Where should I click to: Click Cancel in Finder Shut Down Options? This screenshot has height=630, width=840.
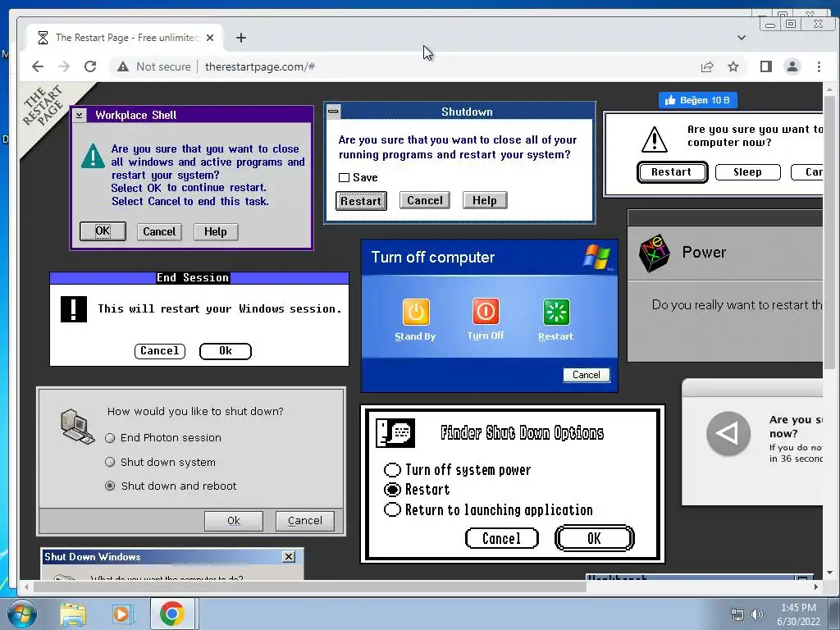(x=501, y=538)
